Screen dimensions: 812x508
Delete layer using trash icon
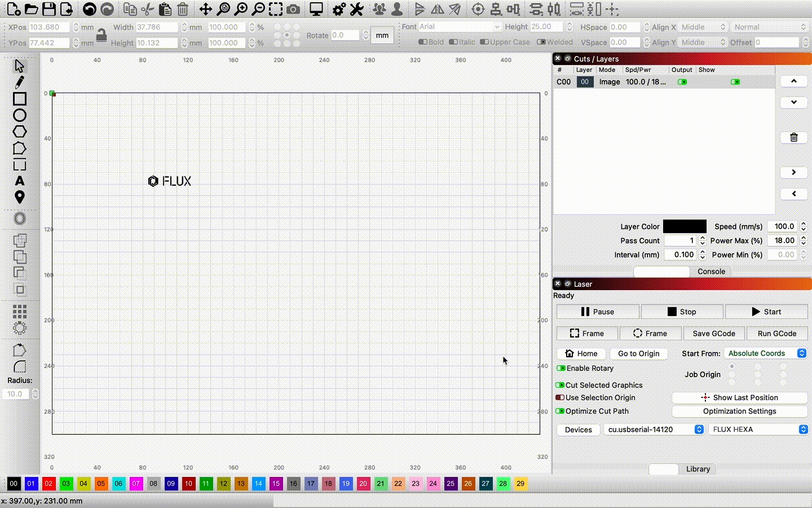coord(793,137)
